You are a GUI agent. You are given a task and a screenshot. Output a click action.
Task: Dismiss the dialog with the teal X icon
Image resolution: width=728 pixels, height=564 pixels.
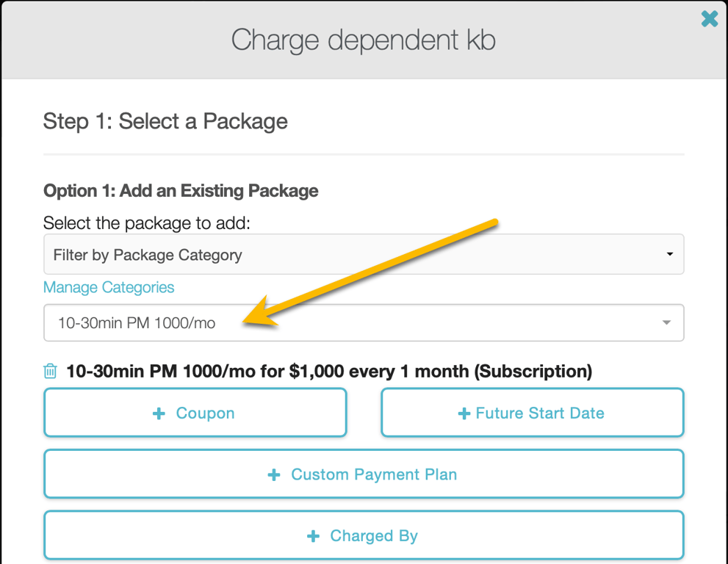click(709, 19)
